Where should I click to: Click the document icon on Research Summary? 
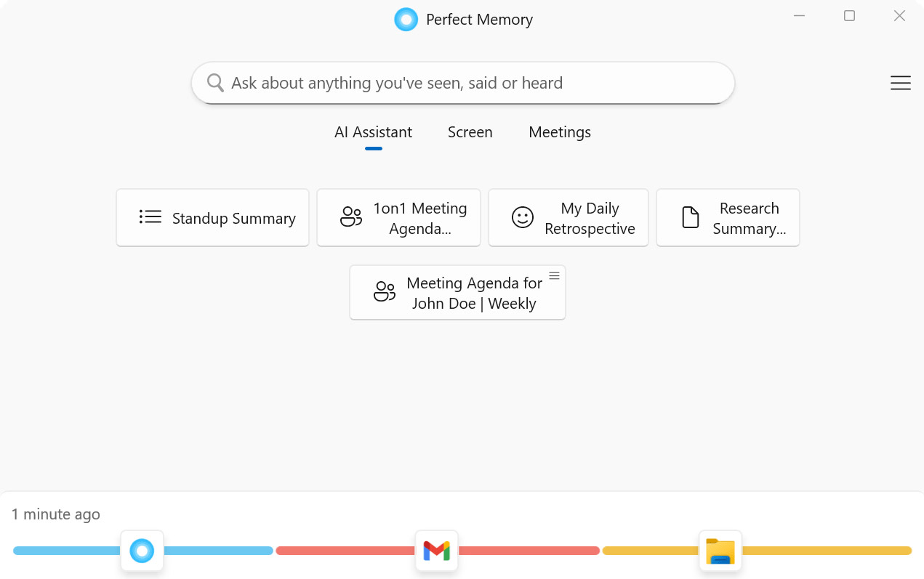coord(690,216)
